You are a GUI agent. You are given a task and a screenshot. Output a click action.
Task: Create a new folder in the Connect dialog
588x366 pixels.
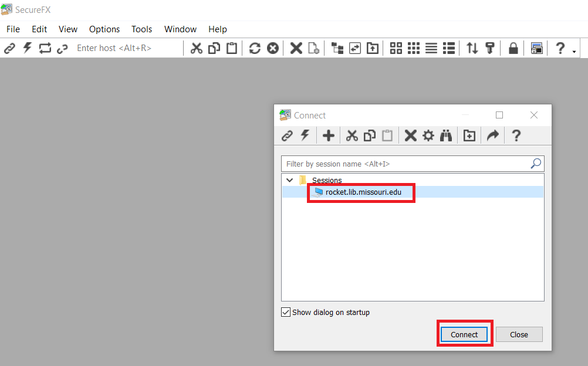(469, 136)
